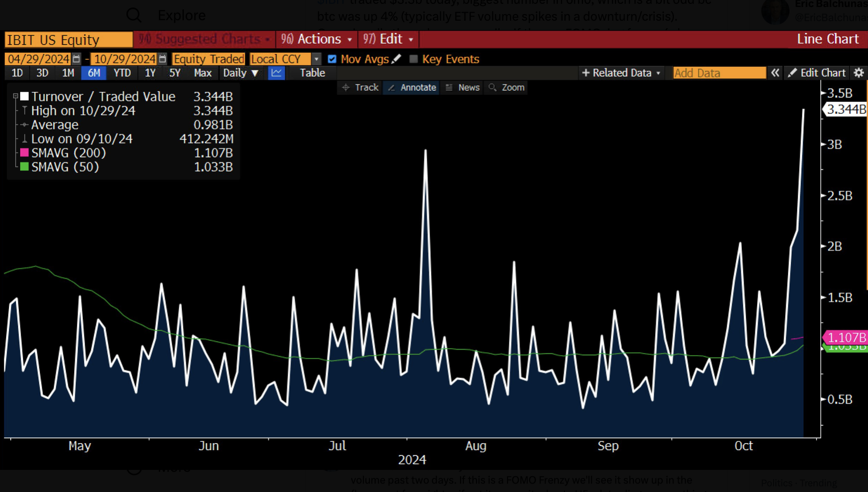
Task: Click the Edit Chart button
Action: tap(817, 73)
